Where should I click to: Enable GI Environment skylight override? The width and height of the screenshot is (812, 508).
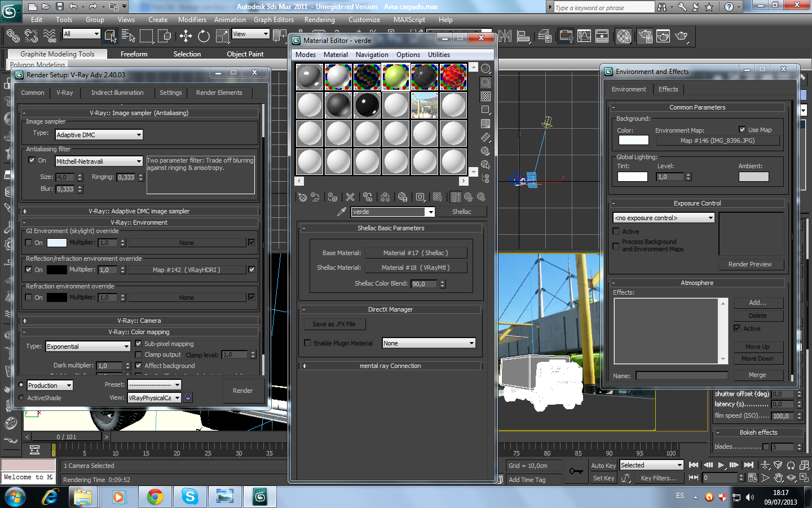click(29, 243)
